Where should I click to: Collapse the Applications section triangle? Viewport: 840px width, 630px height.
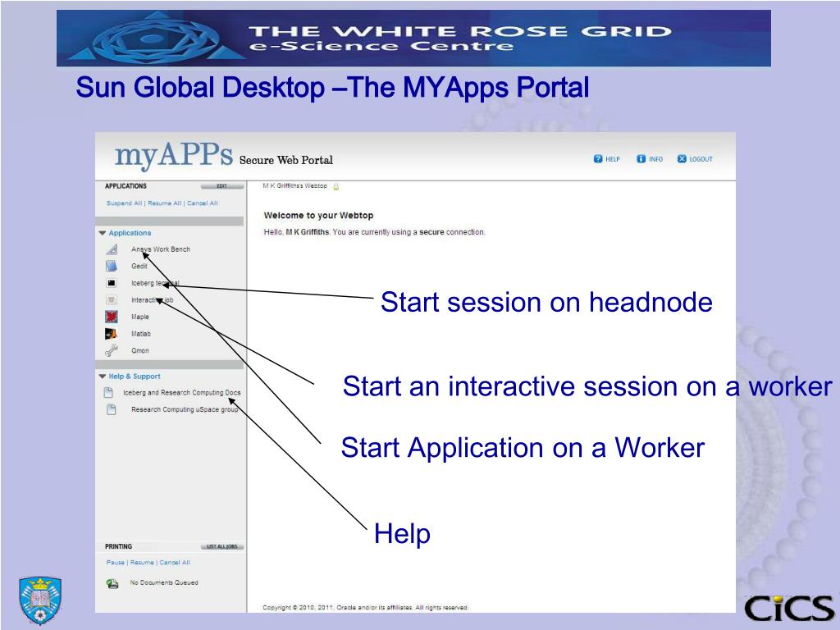point(103,233)
